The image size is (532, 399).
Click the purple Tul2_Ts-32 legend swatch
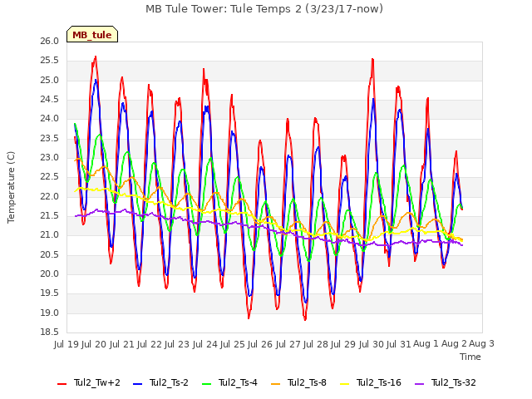[419, 384]
